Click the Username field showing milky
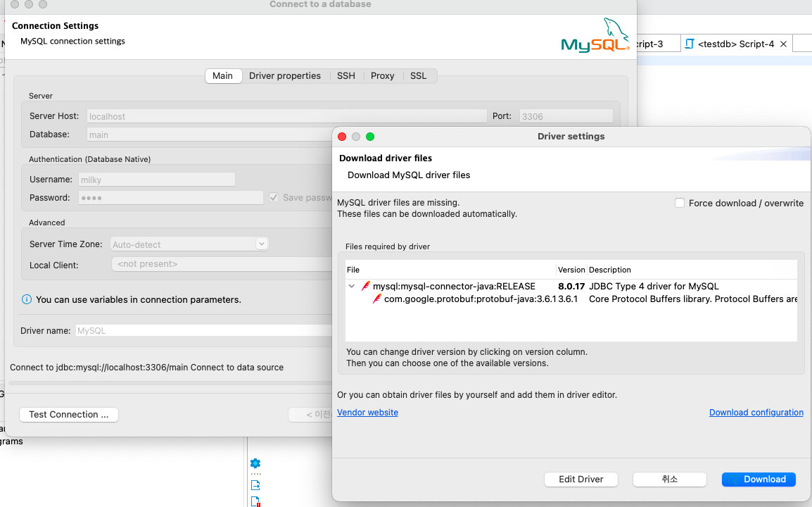This screenshot has width=812, height=507. tap(156, 180)
